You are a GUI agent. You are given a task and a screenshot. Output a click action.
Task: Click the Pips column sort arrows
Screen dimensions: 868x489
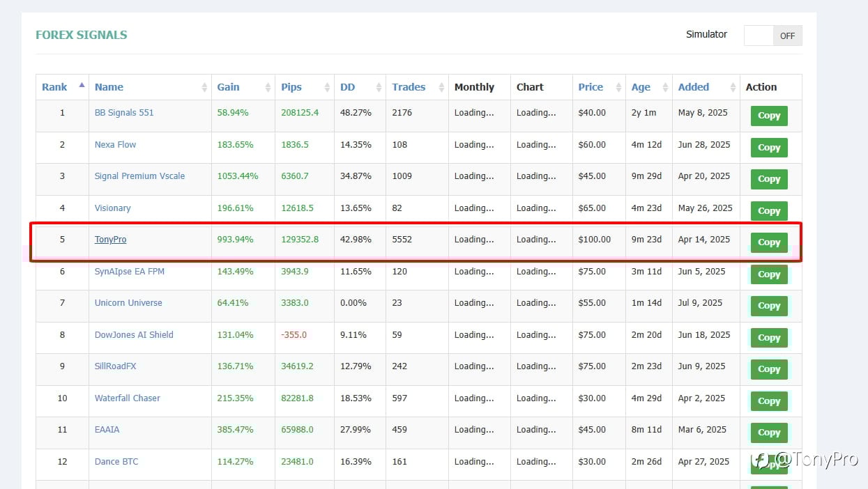pos(327,87)
